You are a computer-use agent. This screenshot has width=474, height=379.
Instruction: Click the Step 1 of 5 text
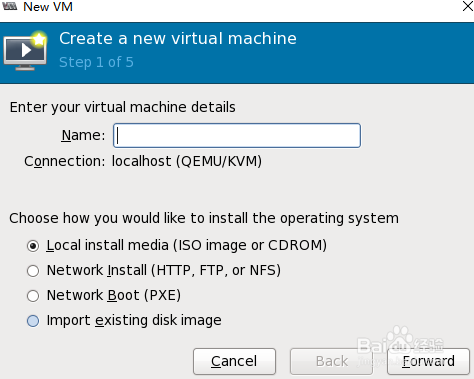click(96, 62)
